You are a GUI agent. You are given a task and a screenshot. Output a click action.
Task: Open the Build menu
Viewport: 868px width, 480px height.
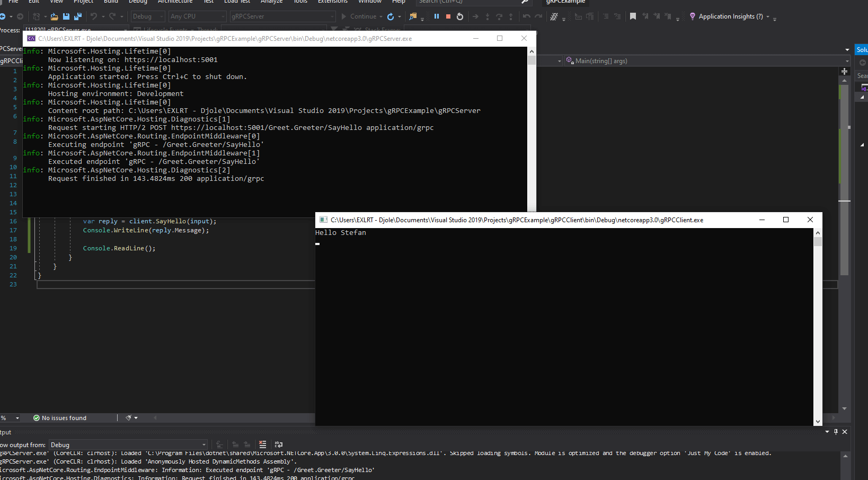(111, 2)
